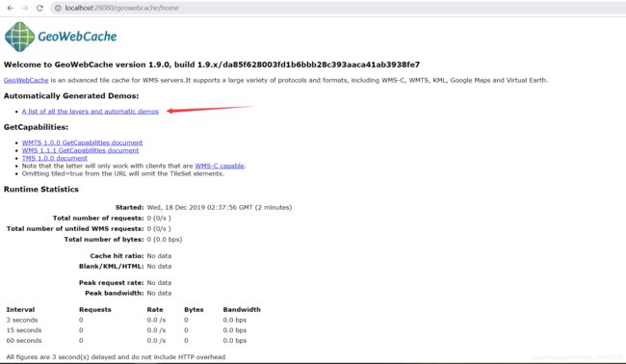The height and width of the screenshot is (364, 626).
Task: Open WMTS 1.0.0 GetCapabilities document
Action: 82,143
